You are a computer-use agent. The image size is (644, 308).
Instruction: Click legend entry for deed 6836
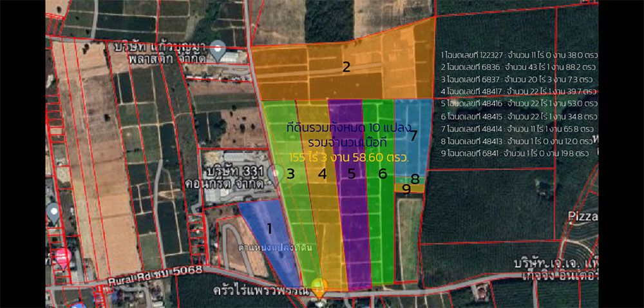click(518, 66)
